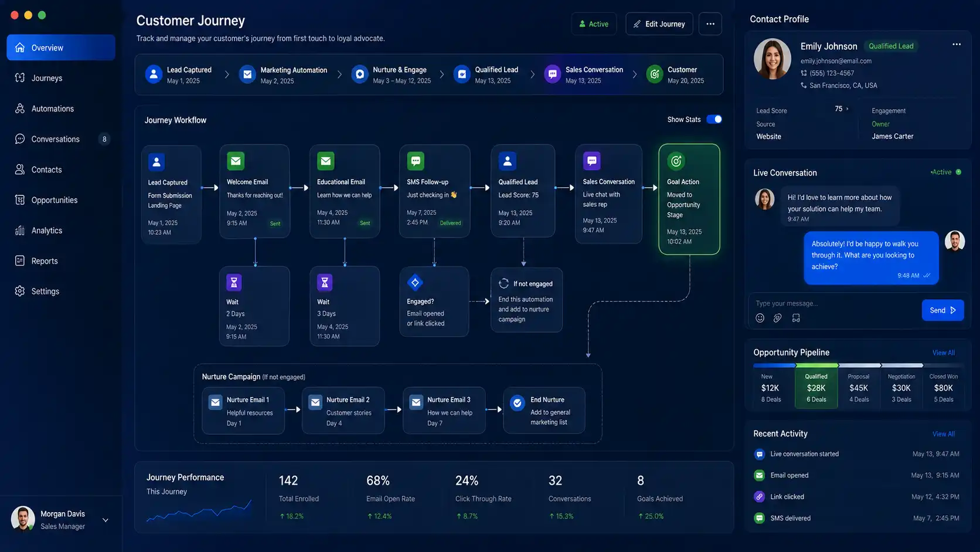Select the Negotiation $30K pipeline stage
The image size is (980, 552).
tap(901, 388)
